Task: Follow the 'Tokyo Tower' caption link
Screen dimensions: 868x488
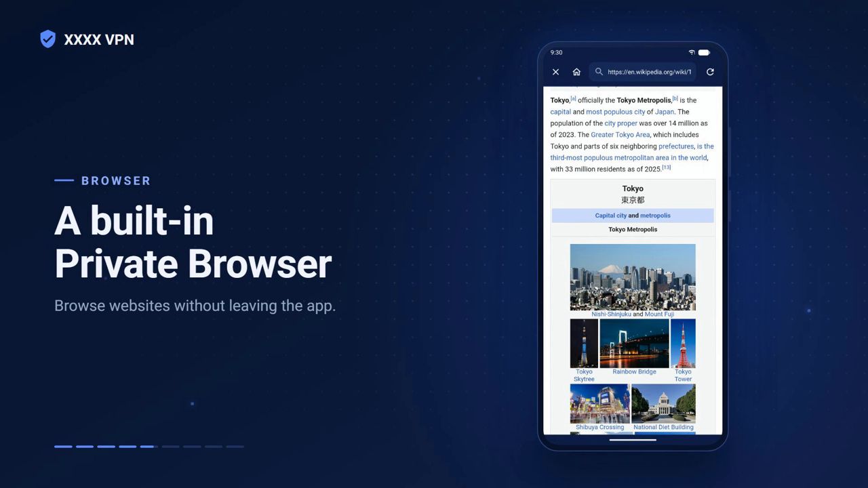Action: pyautogui.click(x=683, y=375)
